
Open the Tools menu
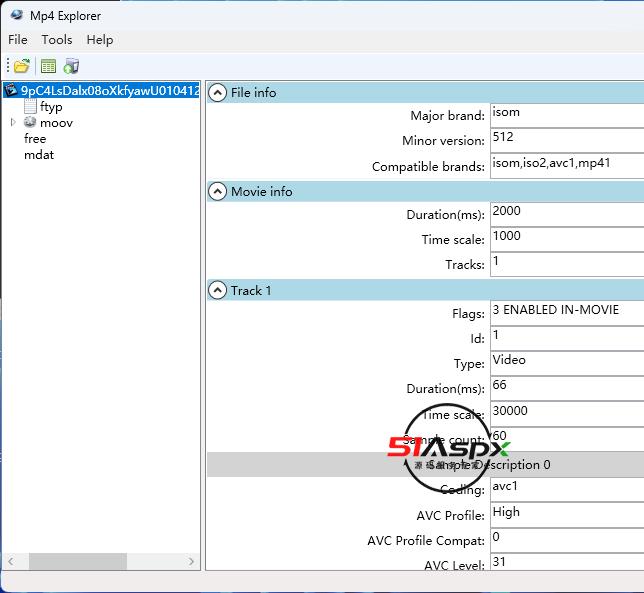point(57,40)
